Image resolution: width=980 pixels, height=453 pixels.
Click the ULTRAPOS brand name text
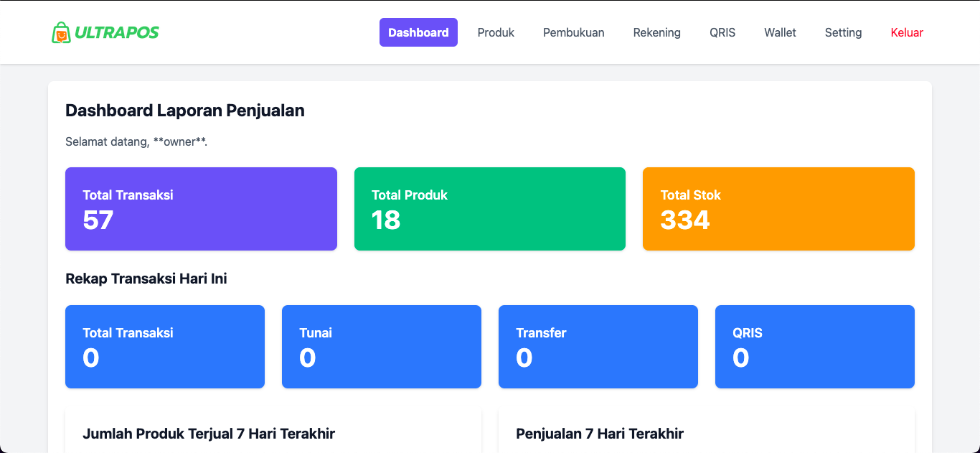117,32
